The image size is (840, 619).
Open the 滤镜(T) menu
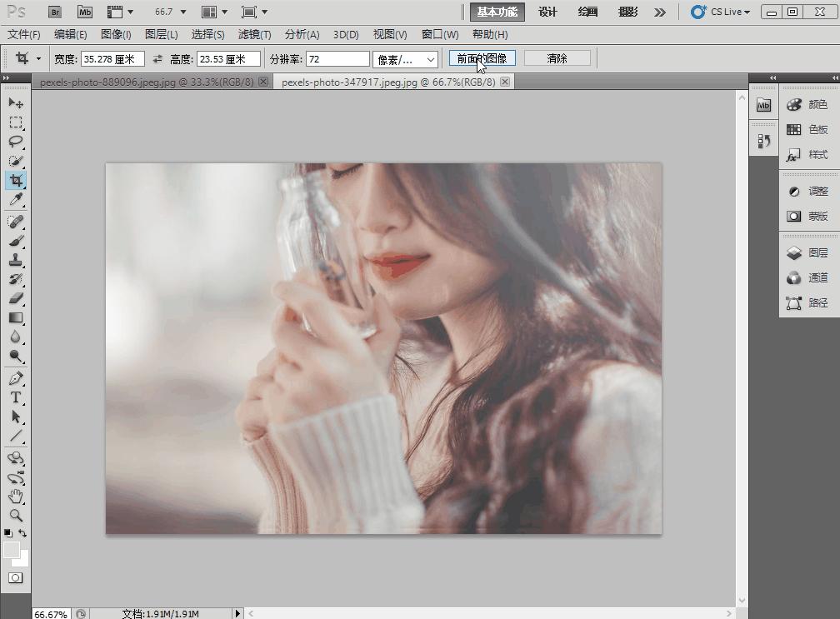point(254,34)
